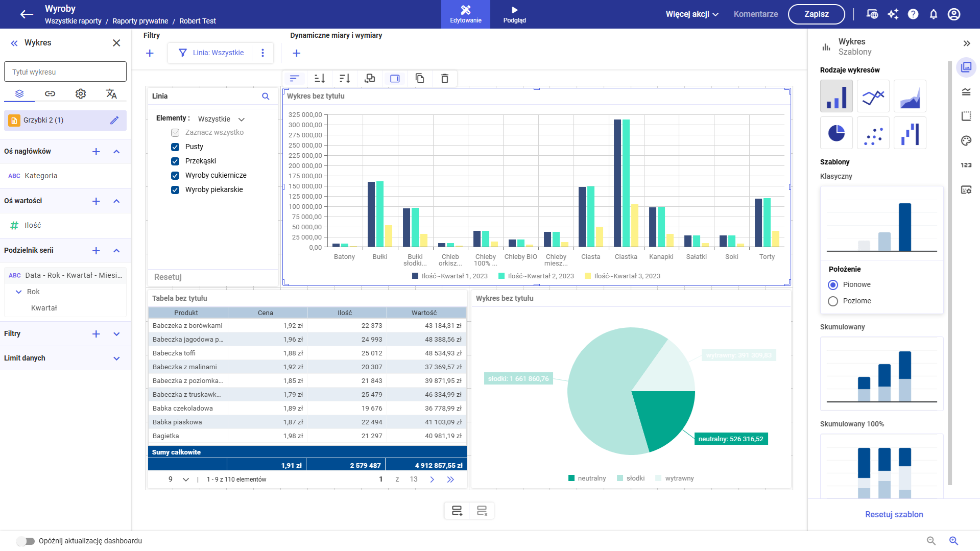This screenshot has width=980, height=551.
Task: Click the notifications bell icon
Action: (933, 14)
